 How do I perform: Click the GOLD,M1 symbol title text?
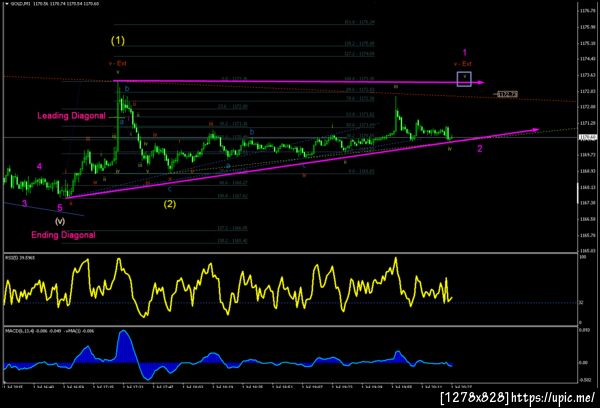tap(21, 4)
